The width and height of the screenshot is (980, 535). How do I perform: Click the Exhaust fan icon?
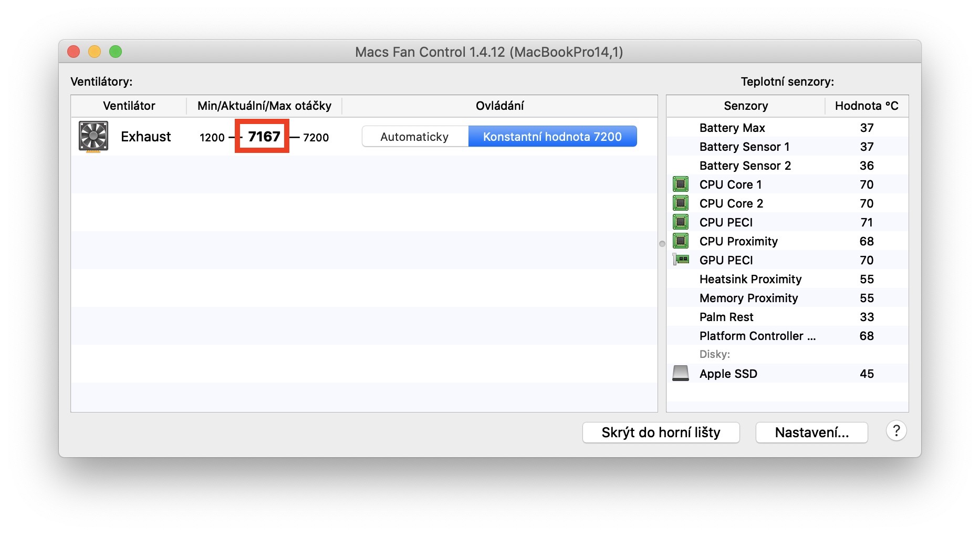pyautogui.click(x=93, y=137)
